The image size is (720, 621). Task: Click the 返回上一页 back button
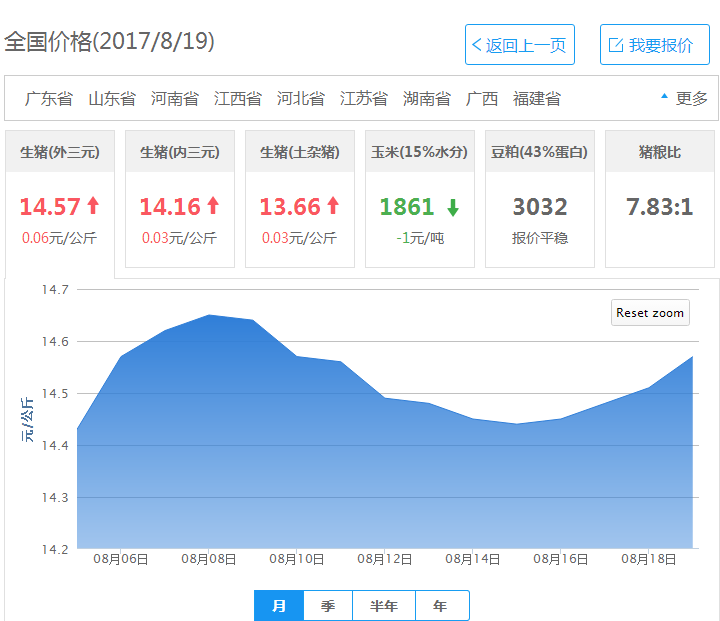point(519,45)
